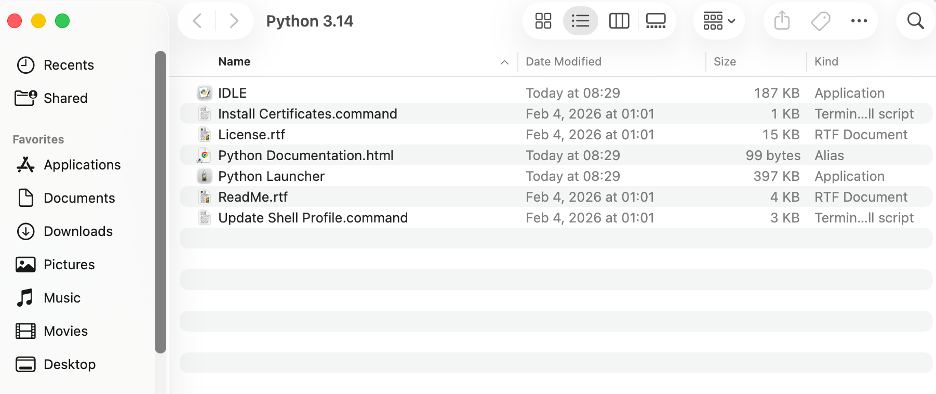The width and height of the screenshot is (936, 394).
Task: Open Pictures in the sidebar
Action: click(x=69, y=264)
